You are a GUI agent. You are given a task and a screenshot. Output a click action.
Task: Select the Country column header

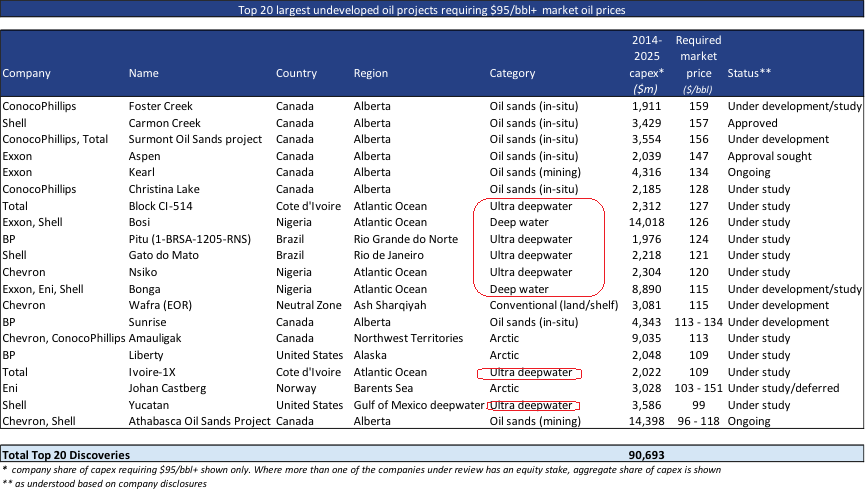[296, 73]
